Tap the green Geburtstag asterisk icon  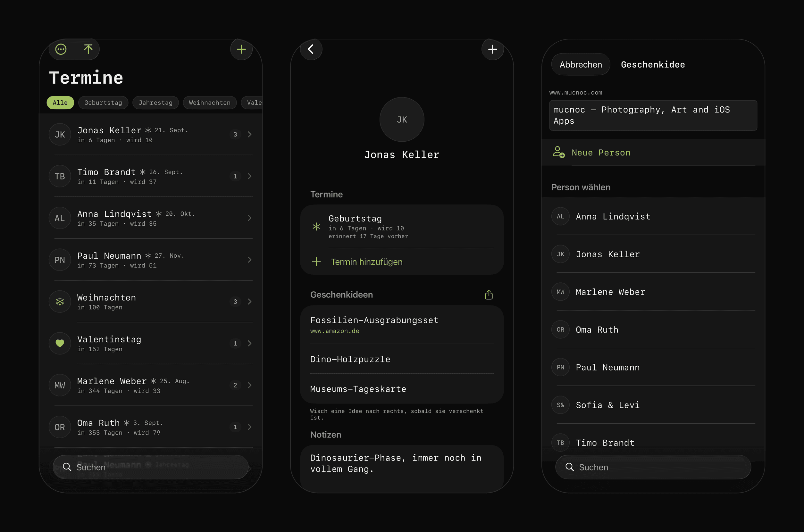[x=316, y=227]
